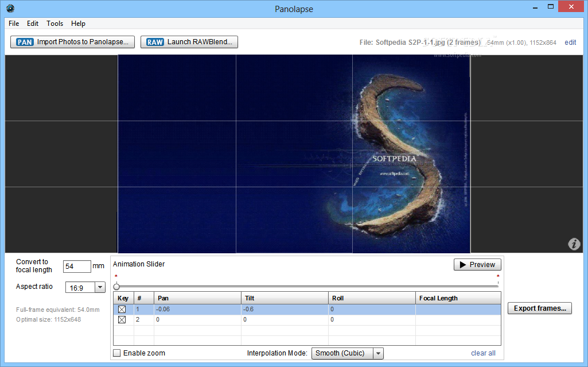The height and width of the screenshot is (367, 588).
Task: Click the Focal Length cell of frame 2
Action: tap(458, 320)
